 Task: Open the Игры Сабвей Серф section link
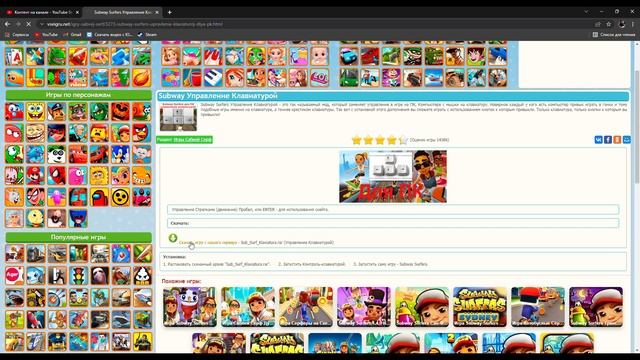(192, 140)
